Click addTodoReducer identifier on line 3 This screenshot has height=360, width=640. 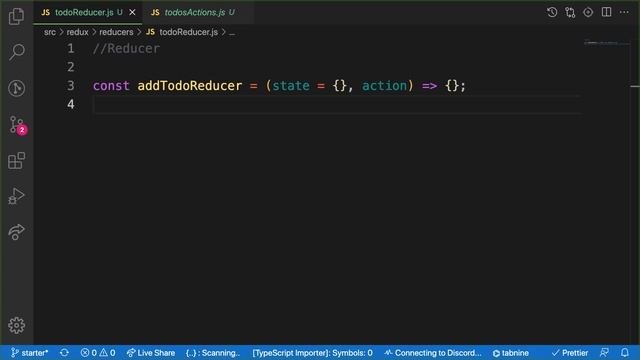(190, 86)
